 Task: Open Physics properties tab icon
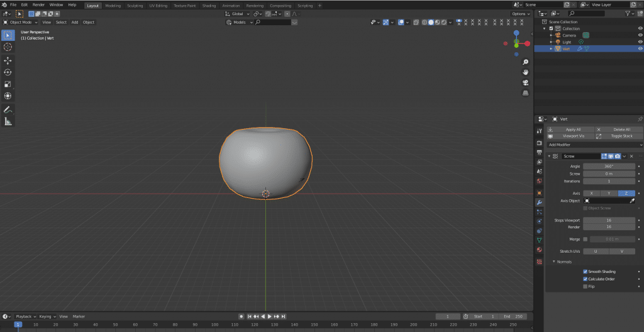[x=539, y=221]
